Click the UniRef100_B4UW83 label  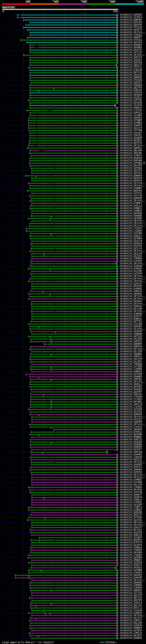[x=131, y=45]
